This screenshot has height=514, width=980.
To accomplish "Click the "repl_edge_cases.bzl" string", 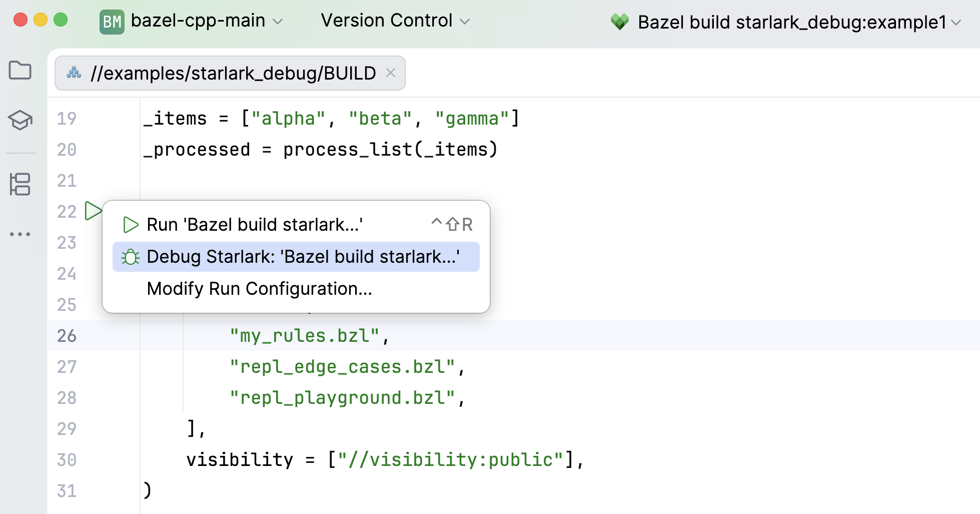I will [342, 367].
